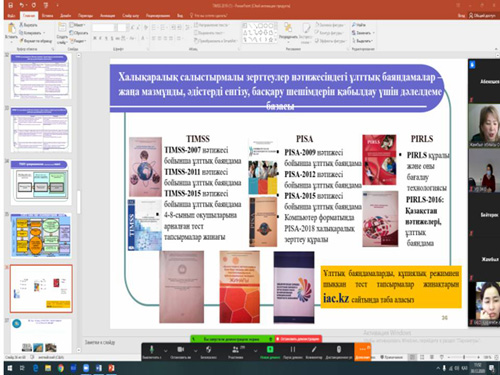Select the Home (Главная) ribbon tab
Viewport: 500px width, 375px height.
click(x=29, y=15)
